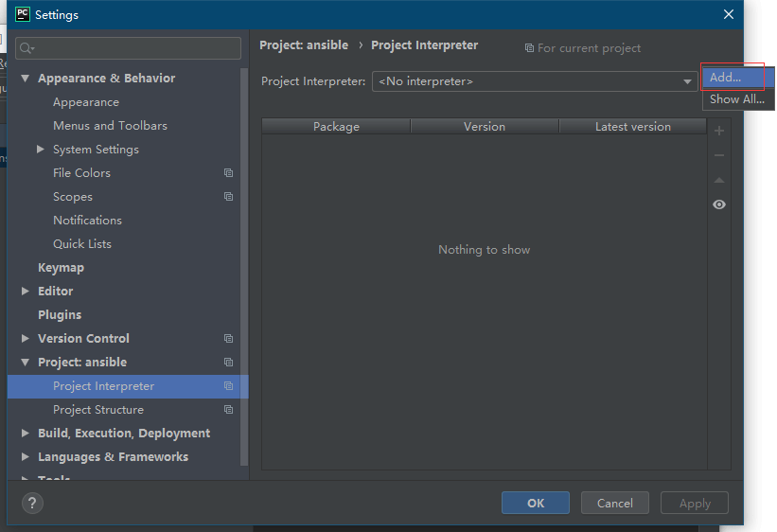Click the uninstall package minus icon
Image resolution: width=777 pixels, height=532 pixels.
coord(719,155)
